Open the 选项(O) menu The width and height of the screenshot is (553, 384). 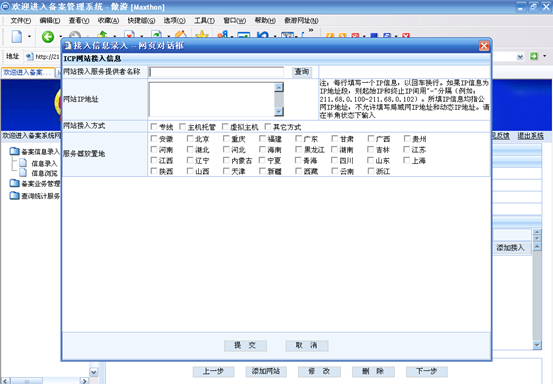(175, 20)
